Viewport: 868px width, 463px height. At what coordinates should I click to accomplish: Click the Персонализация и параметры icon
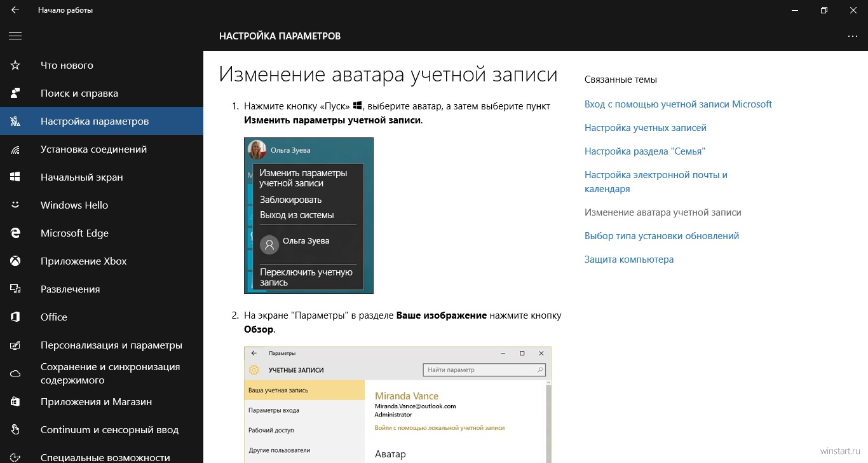point(15,345)
